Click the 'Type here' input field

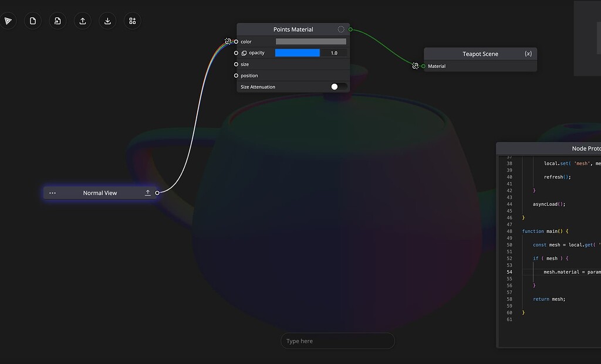click(x=337, y=341)
